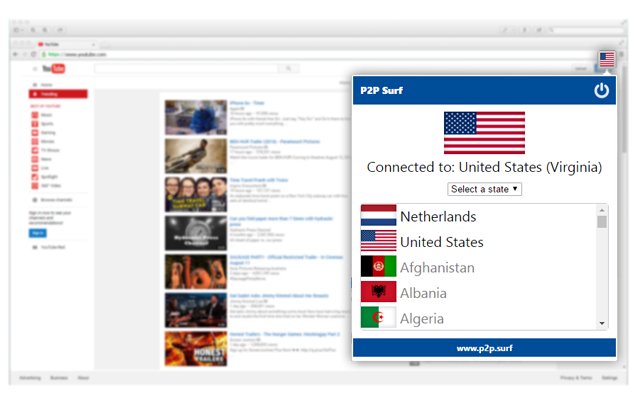Click the country list scrollbar down arrow
Viewport: 640px width, 400px height.
click(602, 323)
